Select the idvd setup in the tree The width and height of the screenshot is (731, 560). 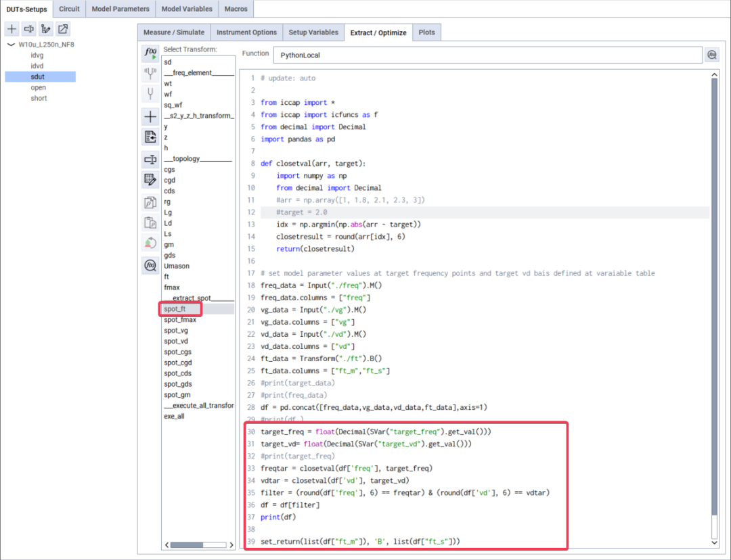tap(37, 66)
